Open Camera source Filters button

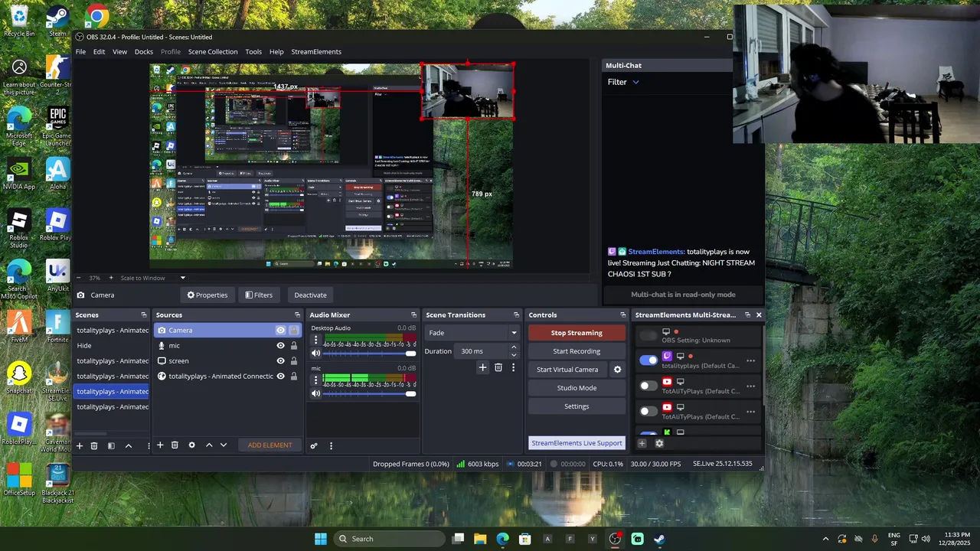click(x=259, y=295)
